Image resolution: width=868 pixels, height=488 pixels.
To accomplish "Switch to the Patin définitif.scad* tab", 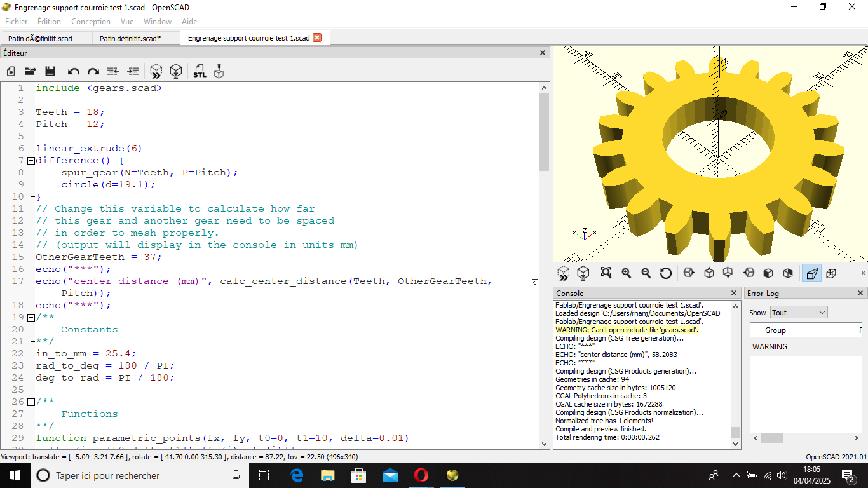I will click(x=130, y=38).
